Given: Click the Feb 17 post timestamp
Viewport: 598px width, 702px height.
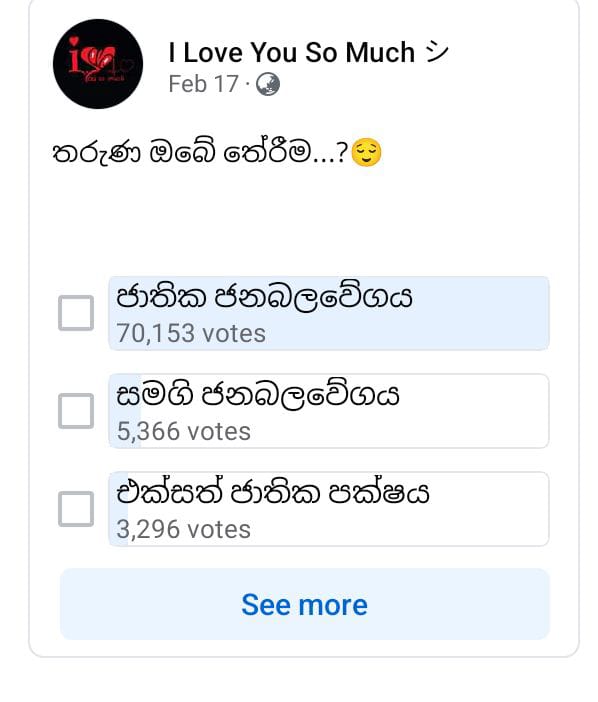Looking at the screenshot, I should pyautogui.click(x=204, y=84).
